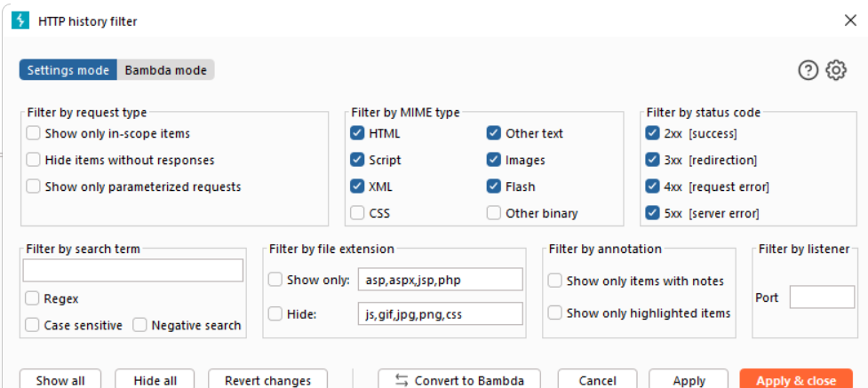868x388 pixels.
Task: Enable the CSS MIME type checkbox
Action: coord(357,213)
